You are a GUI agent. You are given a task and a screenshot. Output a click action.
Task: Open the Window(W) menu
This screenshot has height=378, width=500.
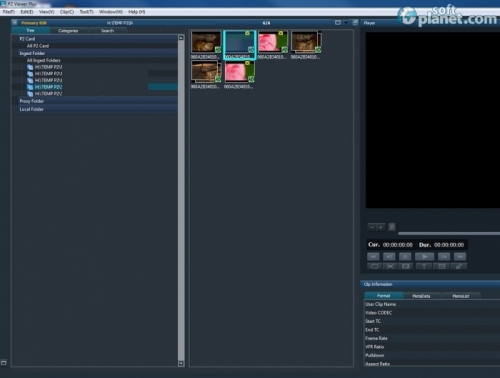[111, 12]
